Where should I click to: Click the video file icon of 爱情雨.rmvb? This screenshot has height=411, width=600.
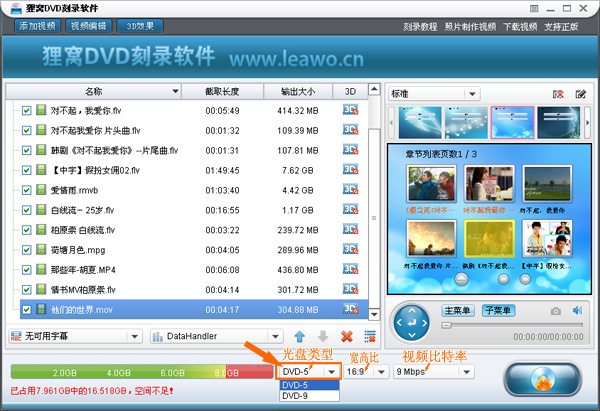point(41,189)
